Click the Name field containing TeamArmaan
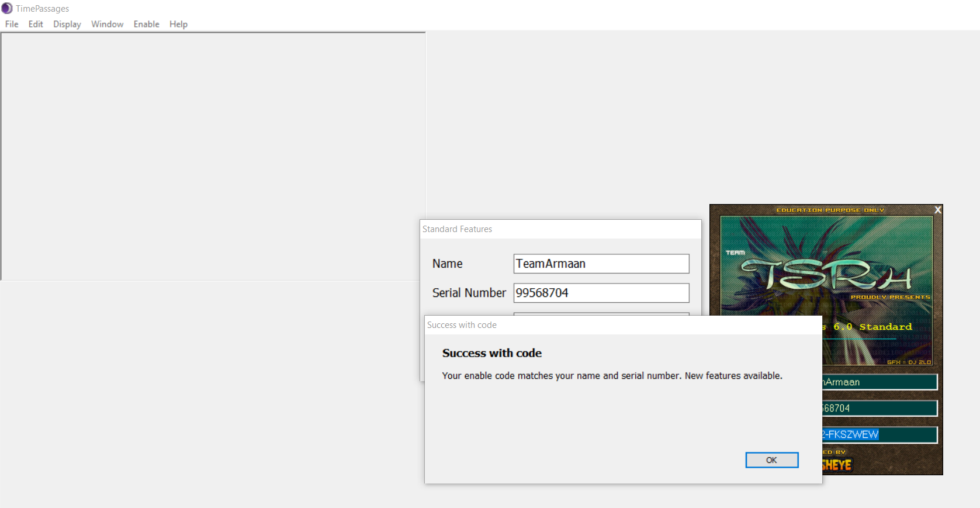980x508 pixels. coord(601,264)
